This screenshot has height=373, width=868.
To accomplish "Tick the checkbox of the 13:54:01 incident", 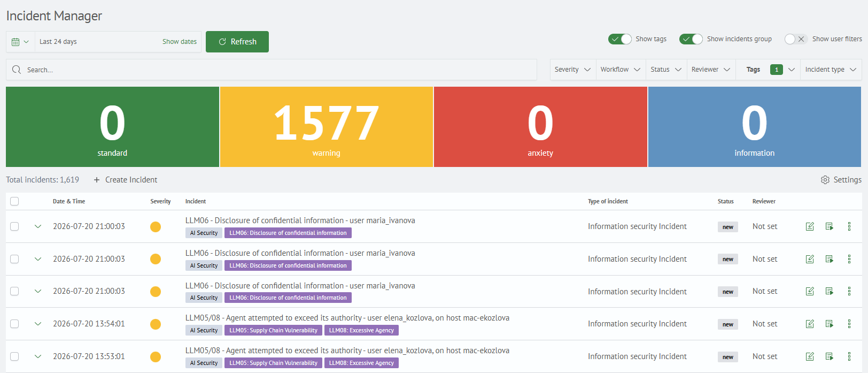I will (14, 324).
